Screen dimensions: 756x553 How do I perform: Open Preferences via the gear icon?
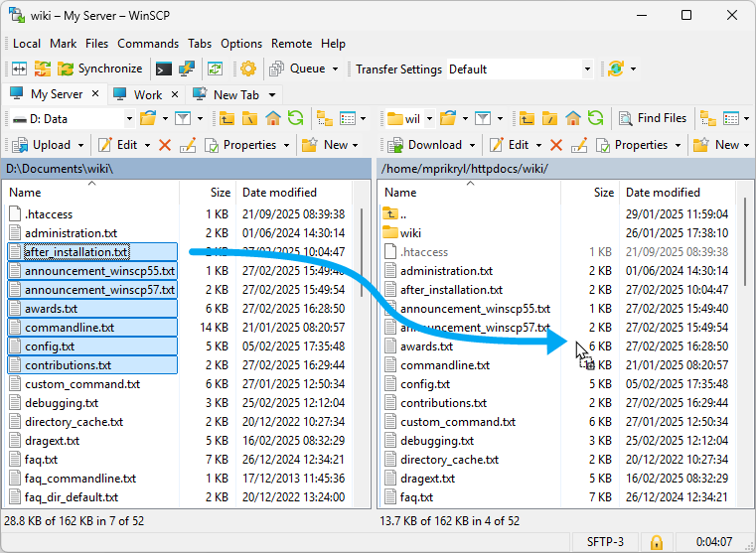coord(247,69)
